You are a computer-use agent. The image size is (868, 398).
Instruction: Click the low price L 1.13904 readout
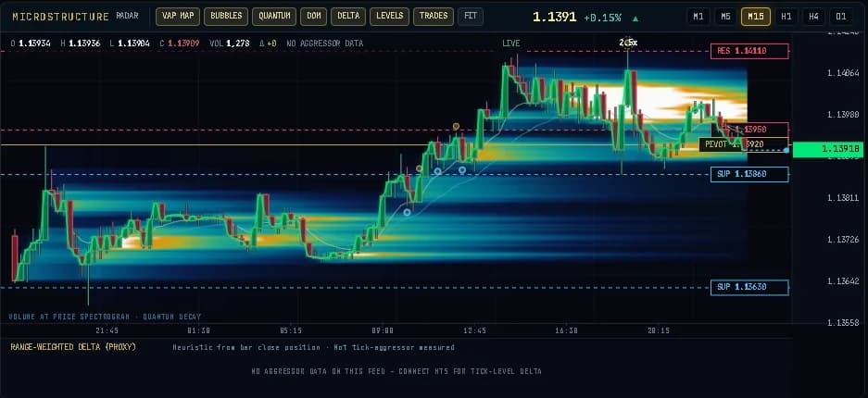coord(130,43)
